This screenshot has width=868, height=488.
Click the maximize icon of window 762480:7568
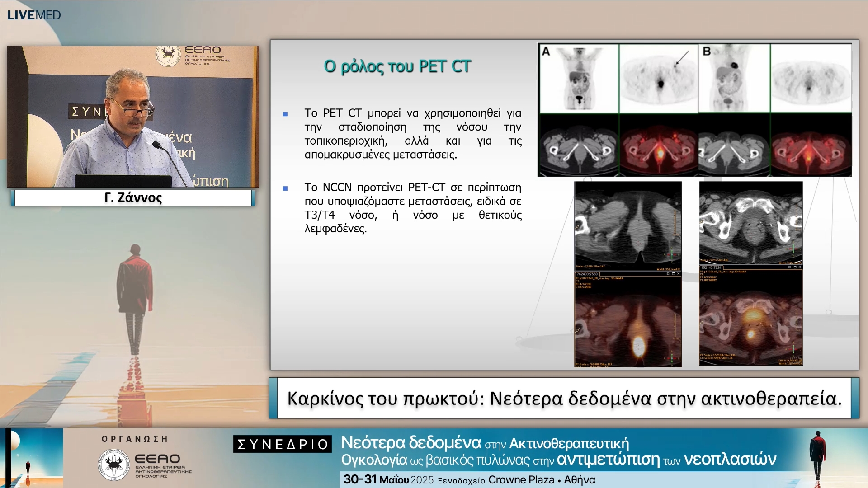pyautogui.click(x=674, y=274)
